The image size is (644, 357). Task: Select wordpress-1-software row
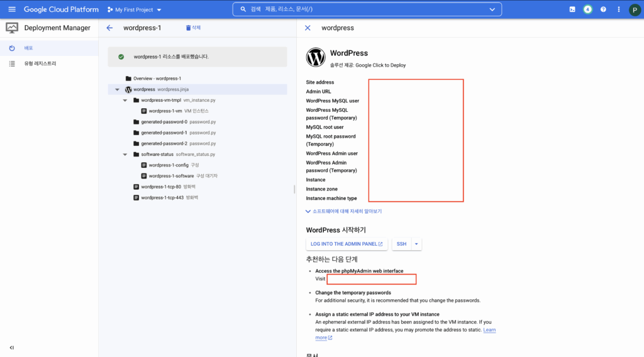coord(197,175)
